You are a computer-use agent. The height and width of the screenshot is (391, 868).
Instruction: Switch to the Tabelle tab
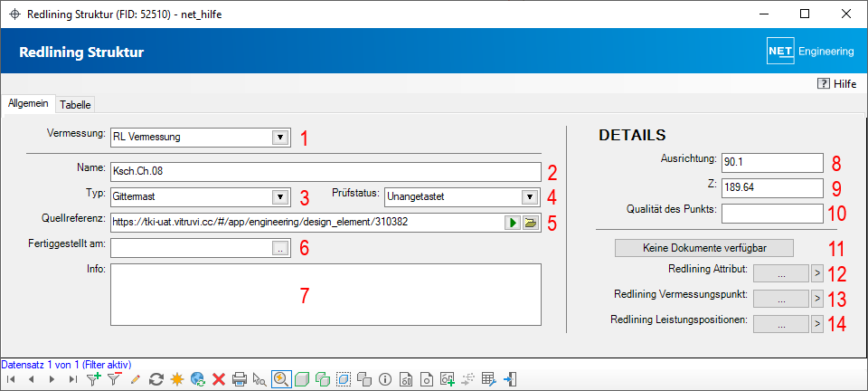coord(75,104)
